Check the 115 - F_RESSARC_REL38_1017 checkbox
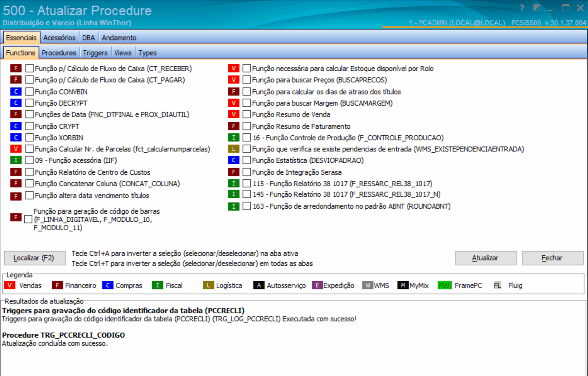This screenshot has width=588, height=376. pyautogui.click(x=247, y=184)
